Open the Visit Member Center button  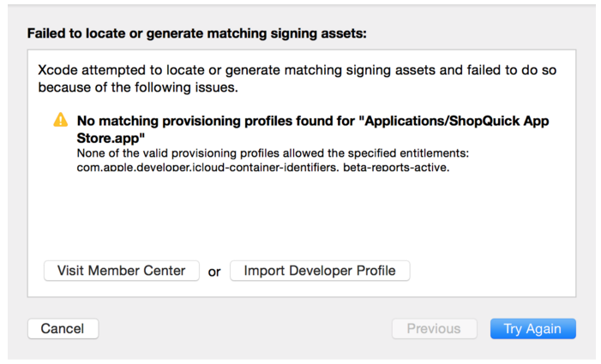pos(122,271)
